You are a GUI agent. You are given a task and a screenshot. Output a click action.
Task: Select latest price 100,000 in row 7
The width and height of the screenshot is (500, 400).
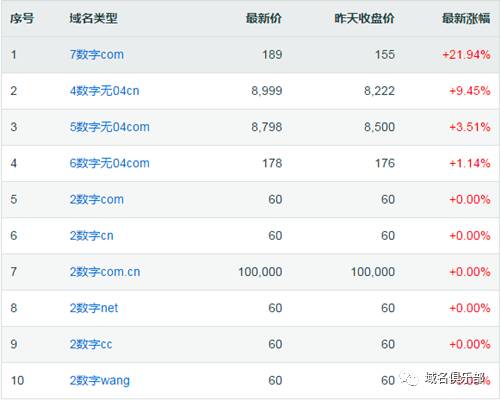pyautogui.click(x=260, y=272)
